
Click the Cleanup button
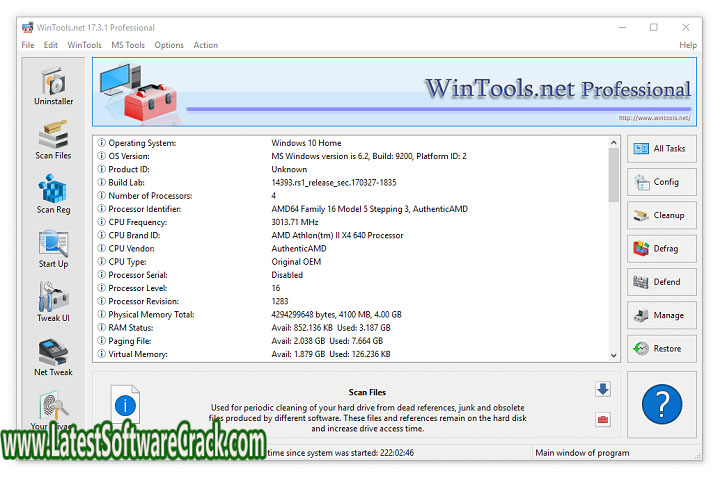(x=662, y=215)
